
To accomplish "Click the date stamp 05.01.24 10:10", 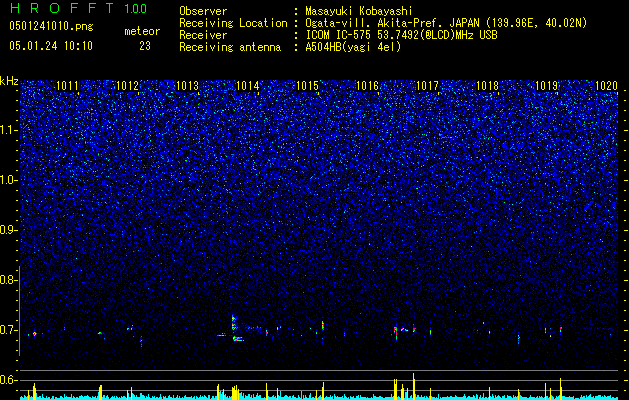I will (x=51, y=46).
